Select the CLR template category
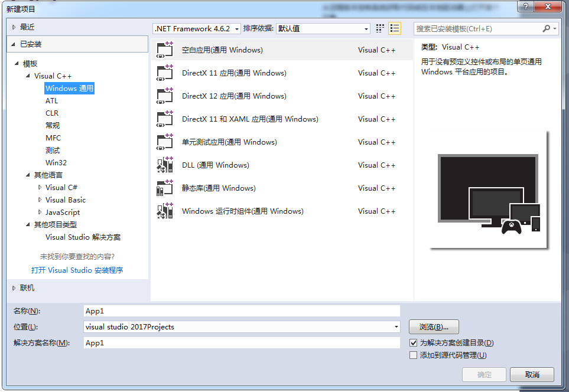Image resolution: width=569 pixels, height=392 pixels. pyautogui.click(x=52, y=113)
